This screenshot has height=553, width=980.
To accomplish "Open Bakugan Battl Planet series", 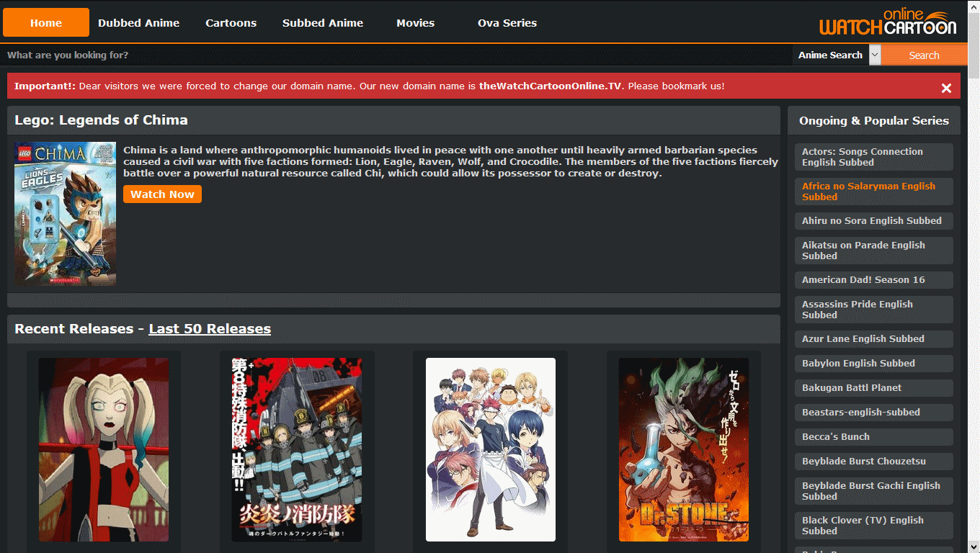I will point(874,388).
